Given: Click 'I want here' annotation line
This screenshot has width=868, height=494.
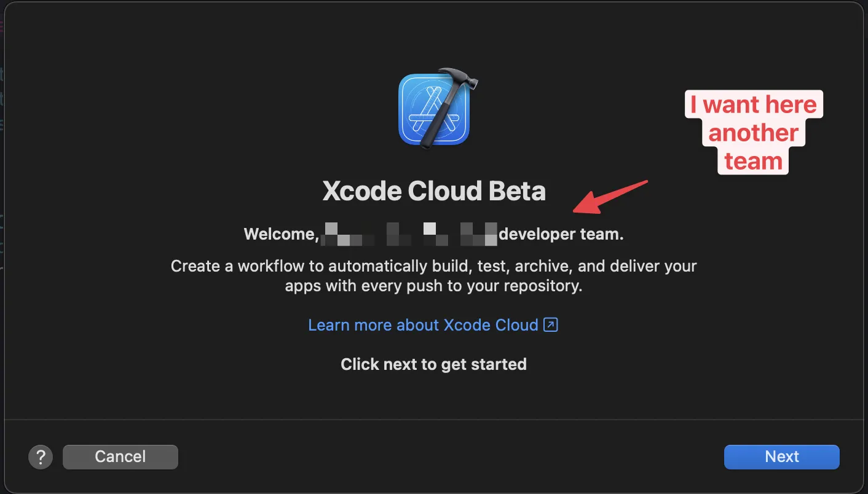Looking at the screenshot, I should tap(753, 104).
